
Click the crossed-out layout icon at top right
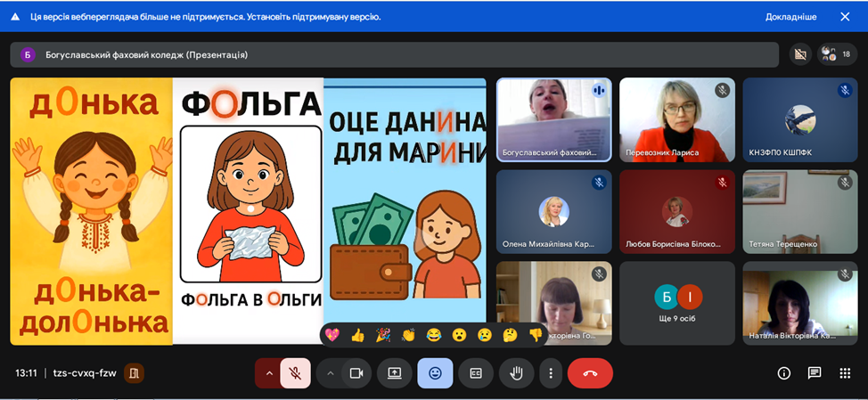coord(800,54)
